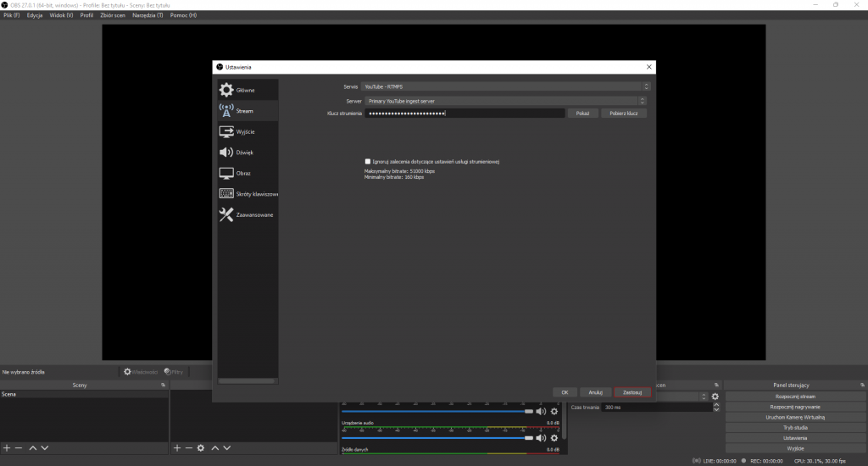Click the Pokaż button to reveal key
Screen dimensions: 868x466
pyautogui.click(x=582, y=113)
